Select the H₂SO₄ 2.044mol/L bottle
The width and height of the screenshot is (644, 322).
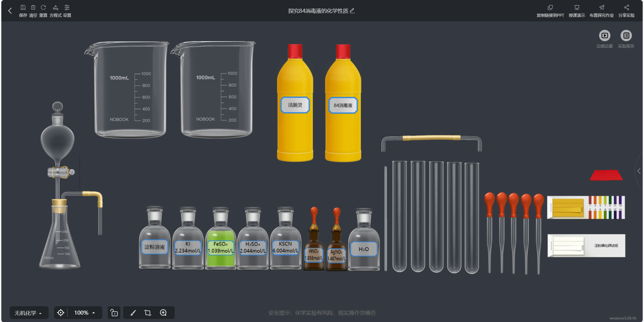click(x=253, y=238)
